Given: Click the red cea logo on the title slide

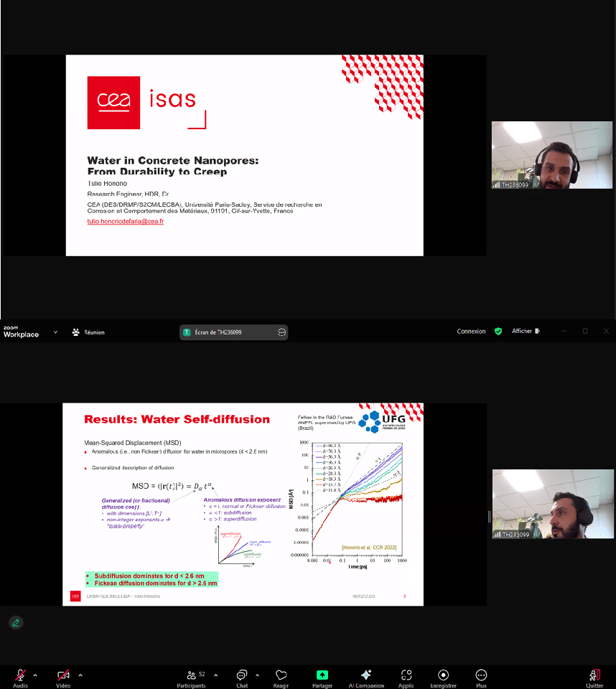Looking at the screenshot, I should click(x=113, y=103).
